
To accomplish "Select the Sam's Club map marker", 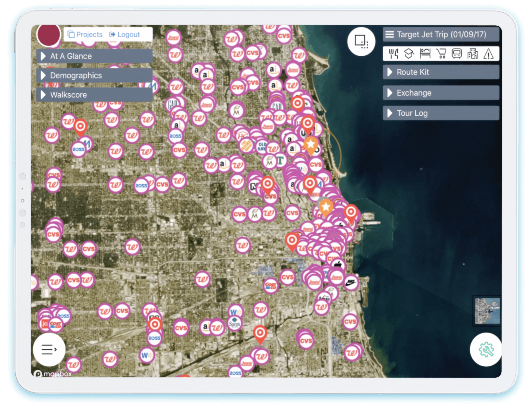I will coord(234,324).
